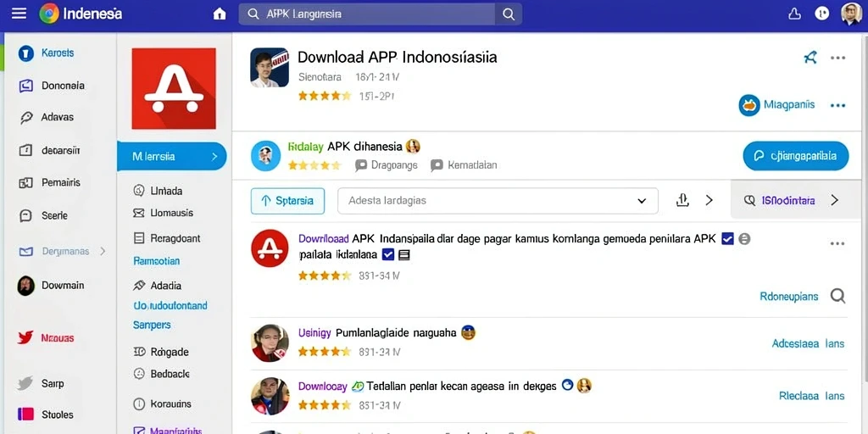Viewport: 868px width, 434px height.
Task: Click the pin icon beside app title
Action: pyautogui.click(x=810, y=57)
